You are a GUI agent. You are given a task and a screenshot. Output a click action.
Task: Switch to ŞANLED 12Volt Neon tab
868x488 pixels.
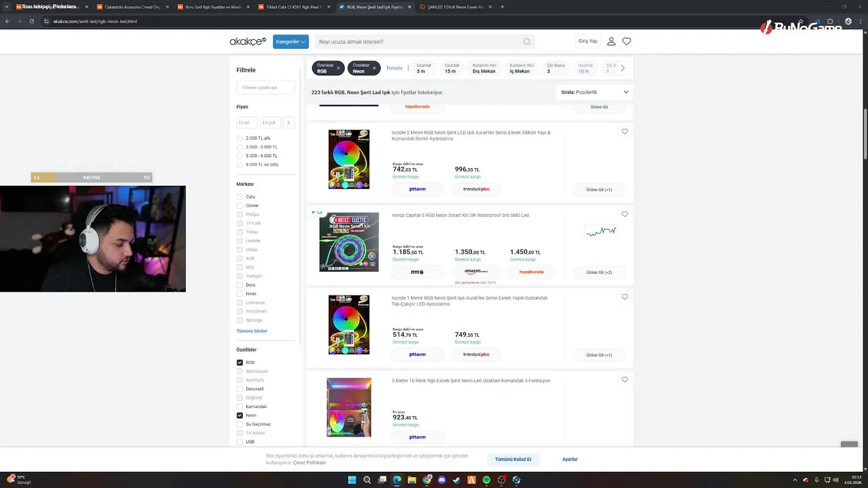tap(454, 7)
